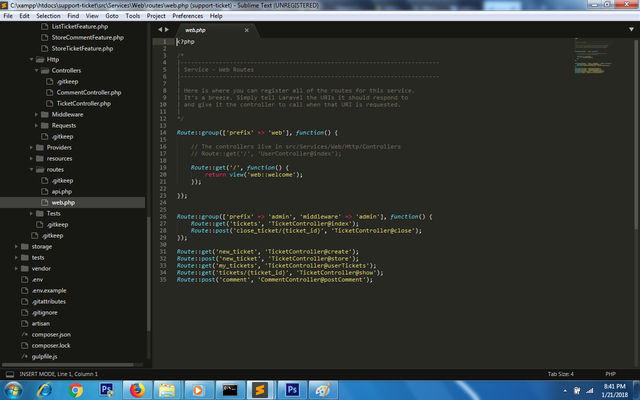
Task: Open the Help menu
Action: [x=216, y=16]
